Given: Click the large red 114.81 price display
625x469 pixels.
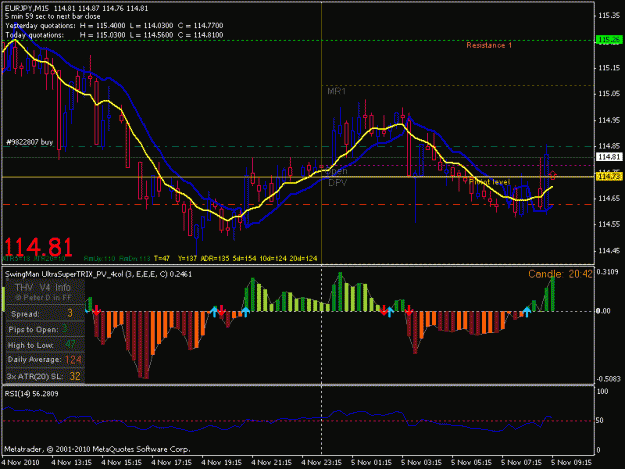Looking at the screenshot, I should click(38, 247).
